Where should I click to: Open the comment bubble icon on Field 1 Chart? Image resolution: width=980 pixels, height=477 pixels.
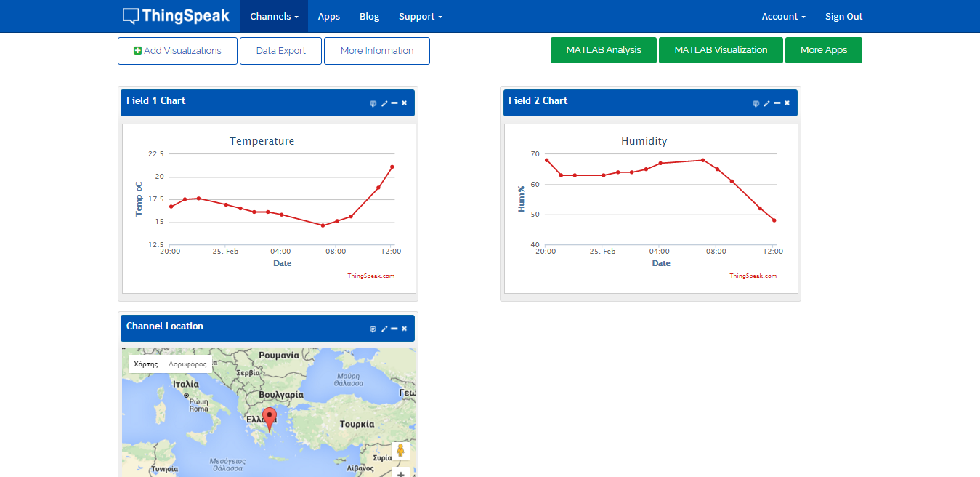[373, 103]
